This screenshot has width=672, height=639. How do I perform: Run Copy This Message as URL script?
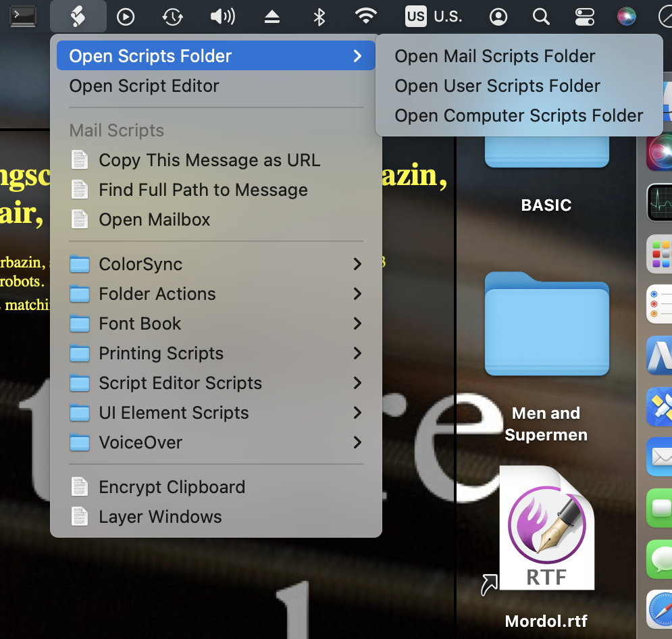tap(209, 160)
